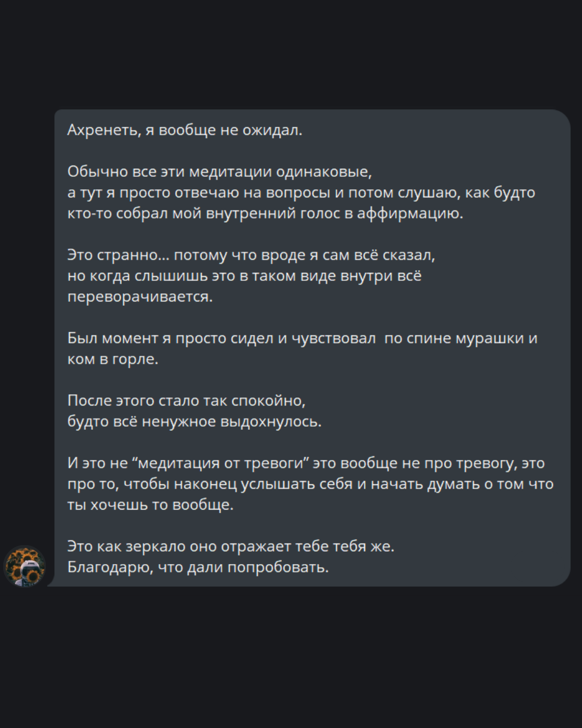Click the line starting "но когда слышишь это"

(x=244, y=276)
